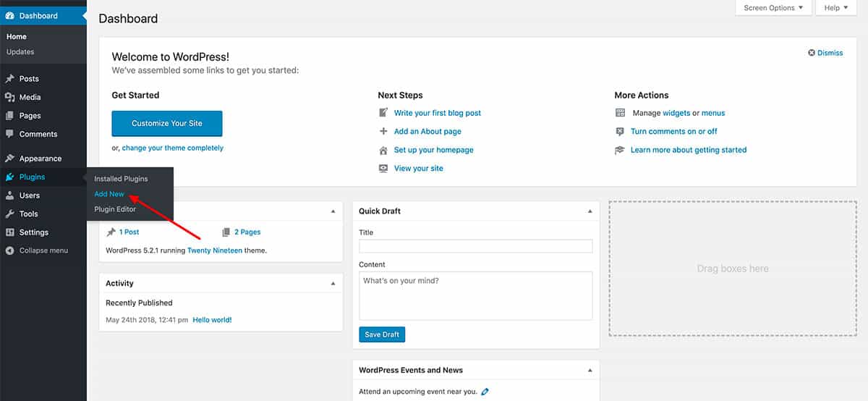Viewport: 868px width, 401px height.
Task: Click the Posts pushpin icon
Action: (9, 79)
